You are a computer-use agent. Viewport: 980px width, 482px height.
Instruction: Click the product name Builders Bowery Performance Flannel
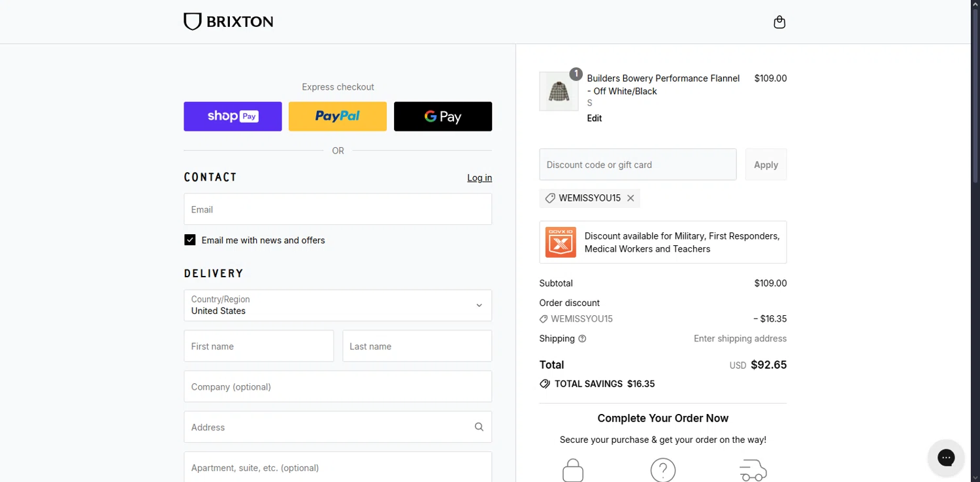point(663,84)
